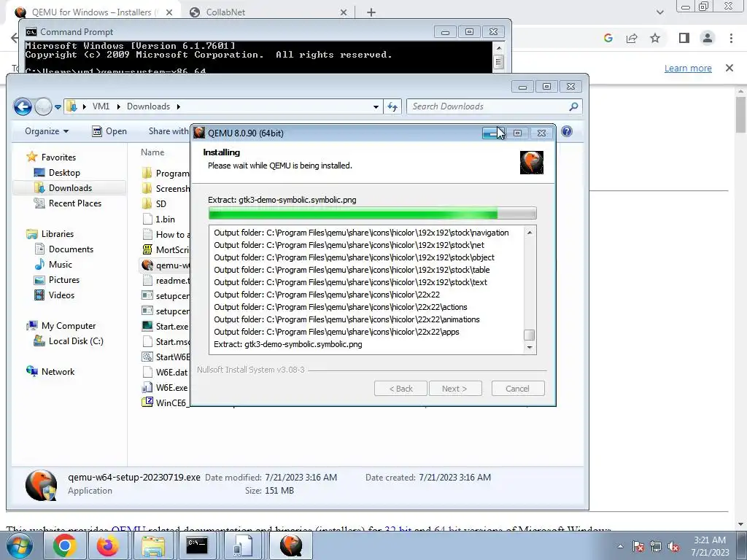747x560 pixels.
Task: Toggle Chrome side panel icon
Action: point(684,38)
